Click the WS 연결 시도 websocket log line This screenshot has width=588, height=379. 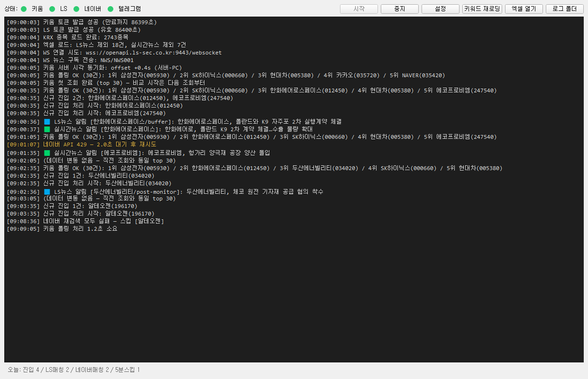pos(114,52)
